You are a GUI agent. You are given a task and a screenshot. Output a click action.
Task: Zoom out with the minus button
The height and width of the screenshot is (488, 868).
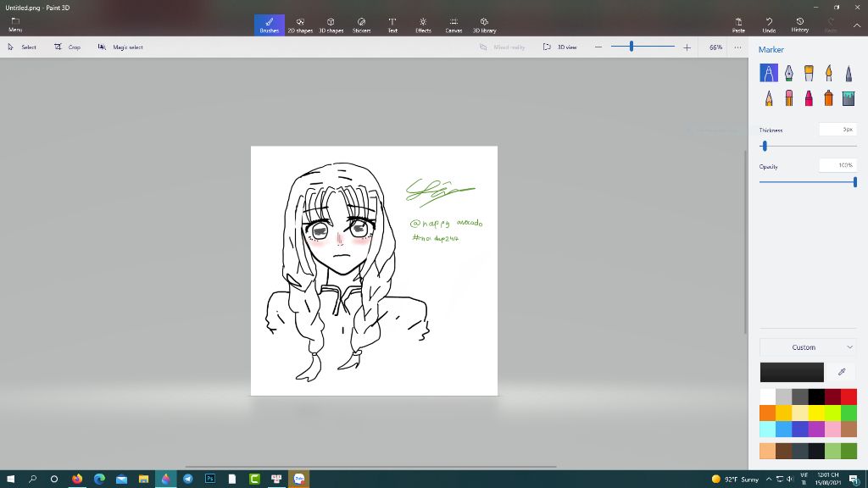click(x=598, y=47)
